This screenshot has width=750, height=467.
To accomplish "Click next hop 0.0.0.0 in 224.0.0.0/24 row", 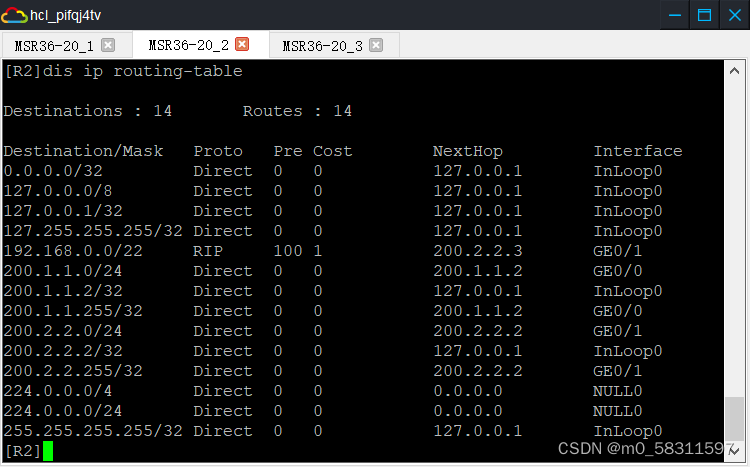I will click(x=468, y=411).
